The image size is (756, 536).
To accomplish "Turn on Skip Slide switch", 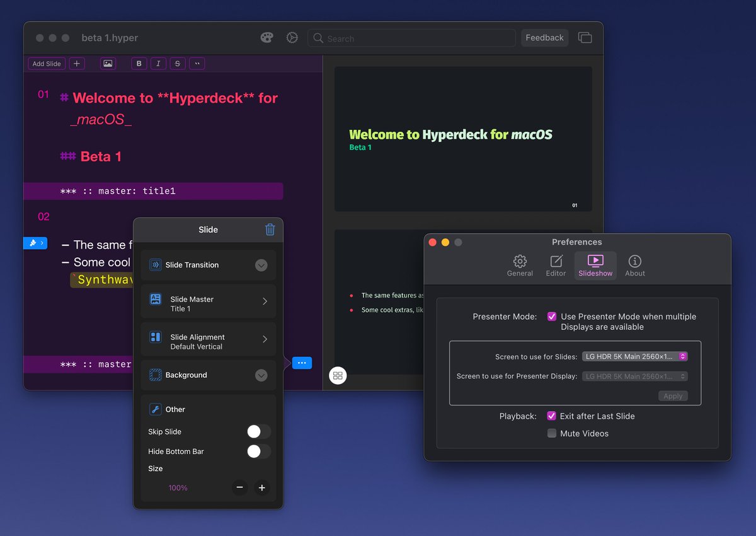I will pyautogui.click(x=259, y=431).
